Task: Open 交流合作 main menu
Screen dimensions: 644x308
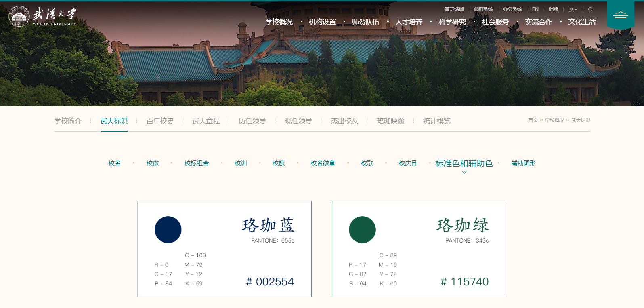Action: 539,22
